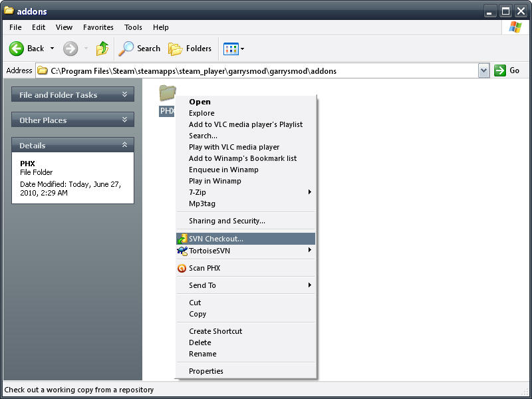Open the Favorites menu
This screenshot has width=532, height=399.
tap(98, 27)
